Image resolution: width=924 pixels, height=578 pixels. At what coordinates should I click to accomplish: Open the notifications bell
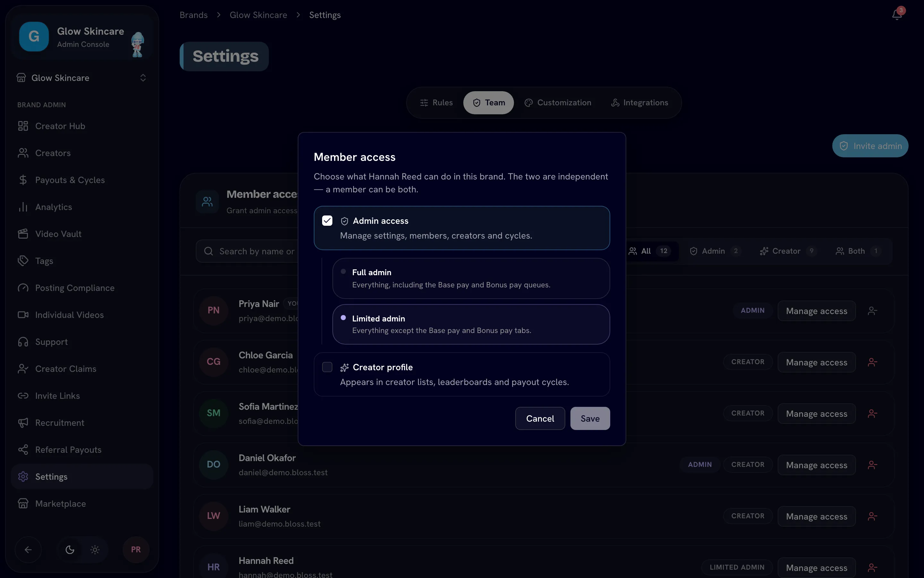point(897,14)
